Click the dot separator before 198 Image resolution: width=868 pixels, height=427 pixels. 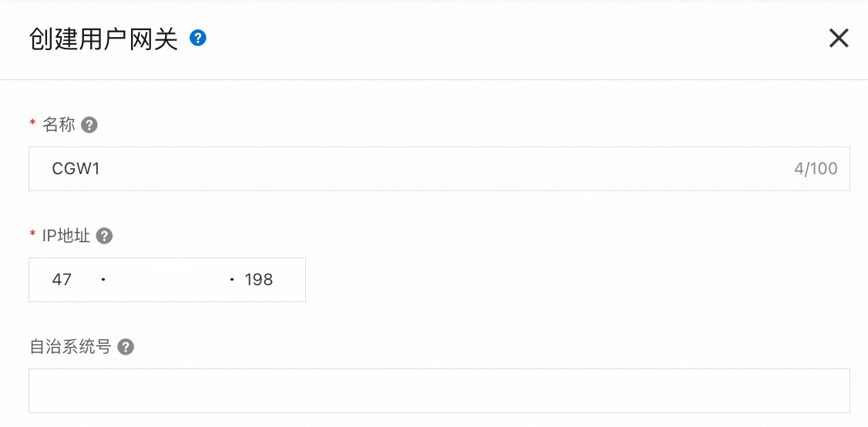click(x=231, y=280)
